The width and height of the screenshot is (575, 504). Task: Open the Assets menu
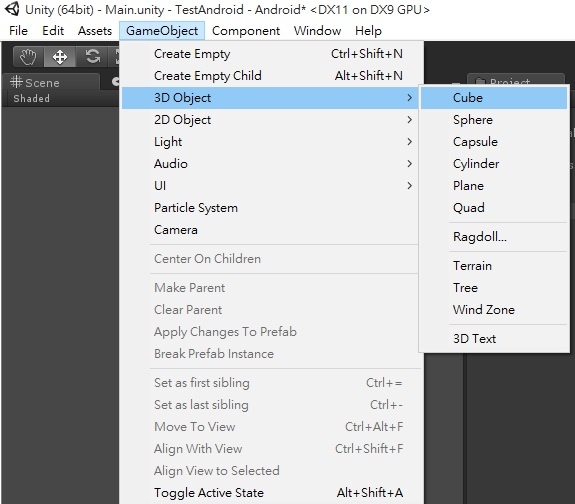coord(95,30)
